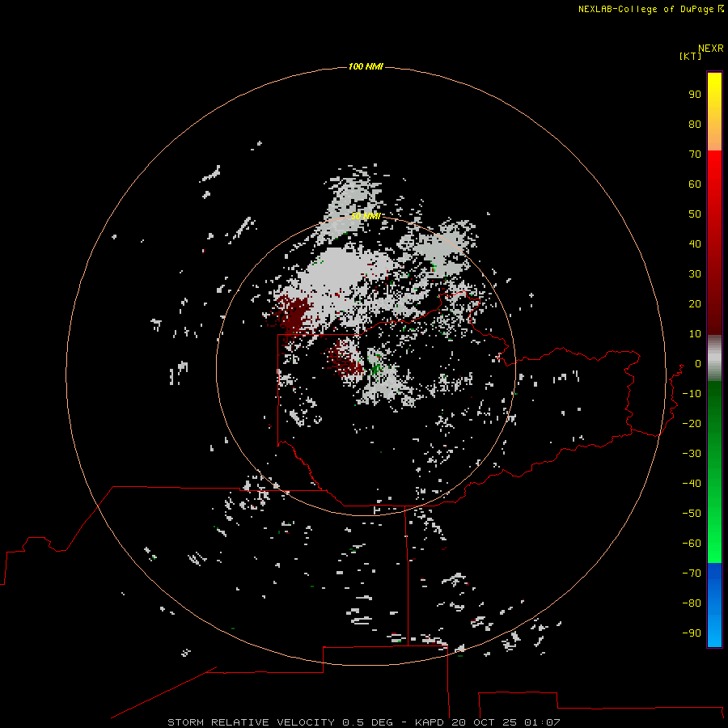Click the 0.5 DEG elevation angle text
Viewport: 728px width, 728px height.
(367, 722)
